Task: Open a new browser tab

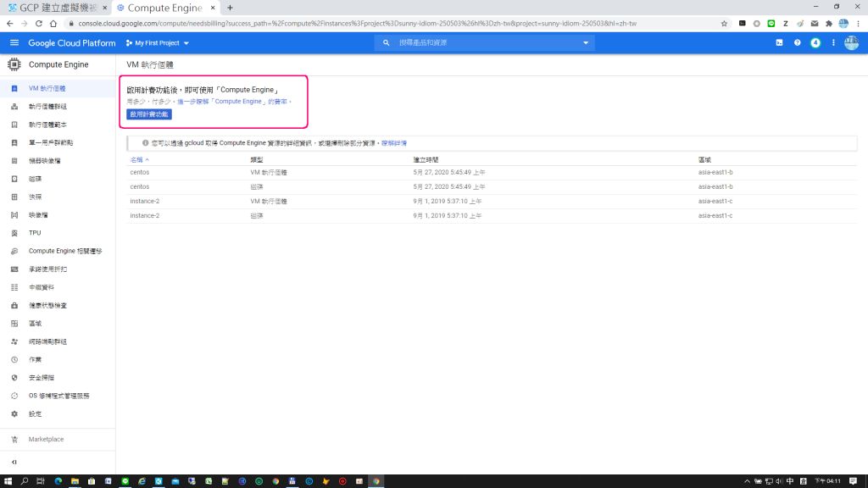Action: pos(230,8)
